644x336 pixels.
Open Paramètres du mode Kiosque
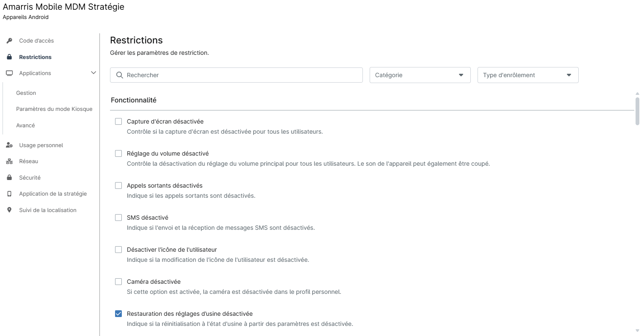tap(54, 109)
